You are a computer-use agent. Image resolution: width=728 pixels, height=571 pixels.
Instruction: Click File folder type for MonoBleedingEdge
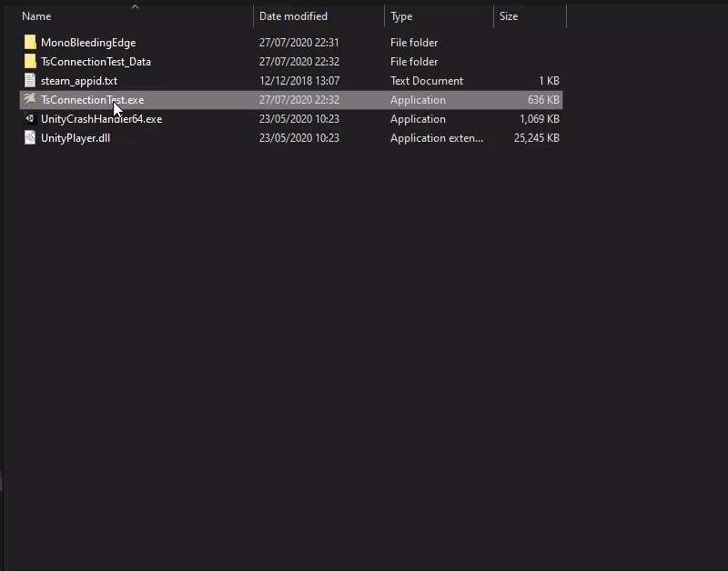click(x=414, y=43)
